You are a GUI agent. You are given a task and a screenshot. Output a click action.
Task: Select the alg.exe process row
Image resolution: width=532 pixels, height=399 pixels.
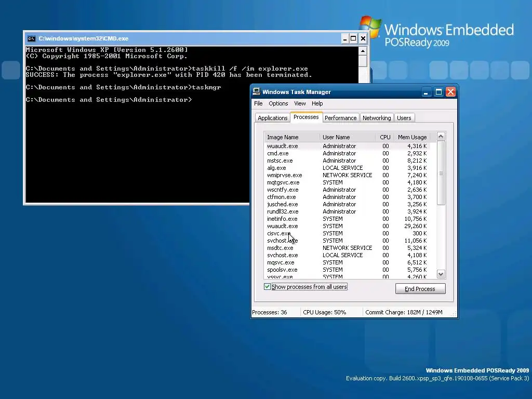pos(347,168)
